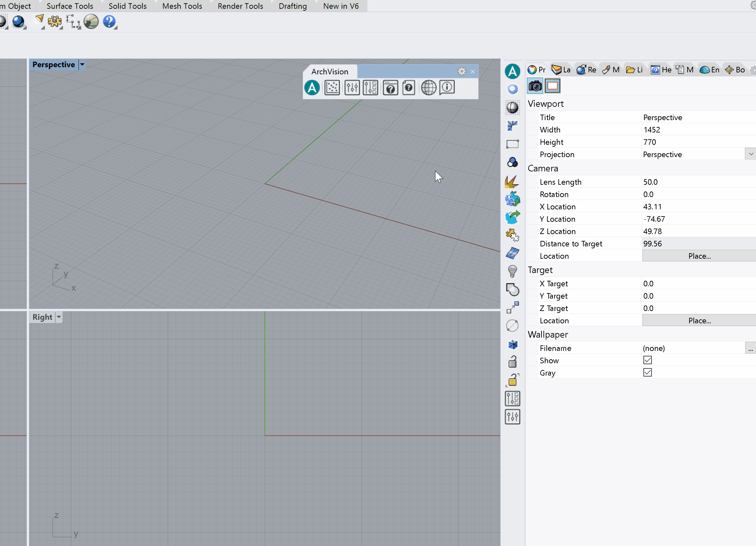The height and width of the screenshot is (546, 756).
Task: Open ArchVision scatter content browser icon
Action: pyautogui.click(x=332, y=88)
